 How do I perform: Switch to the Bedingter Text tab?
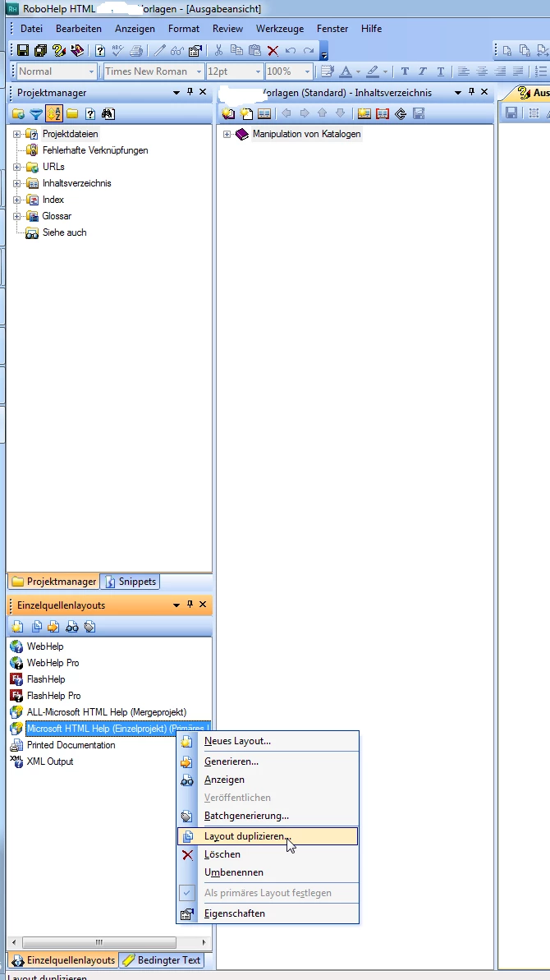(x=162, y=960)
